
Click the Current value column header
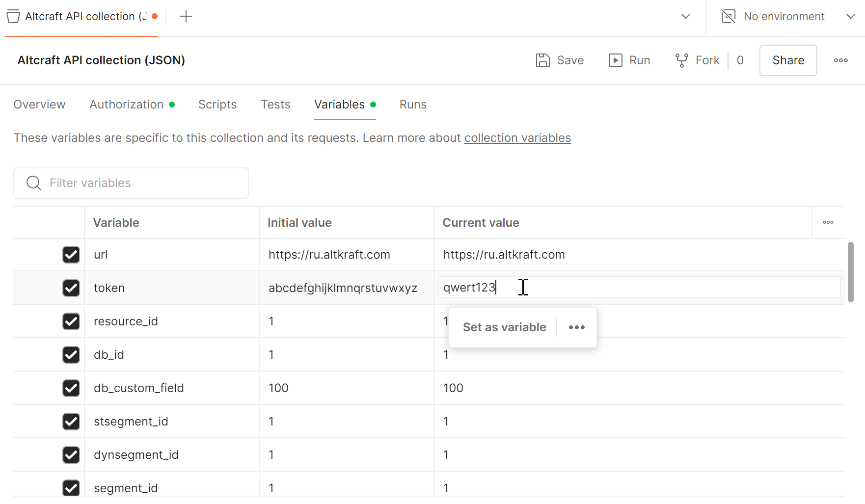pos(481,223)
